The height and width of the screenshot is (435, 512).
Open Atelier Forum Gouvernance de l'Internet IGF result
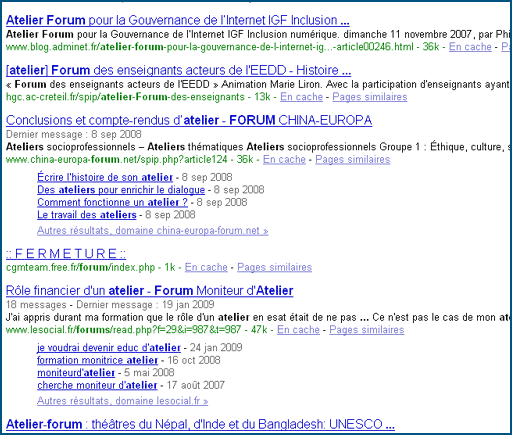[178, 20]
